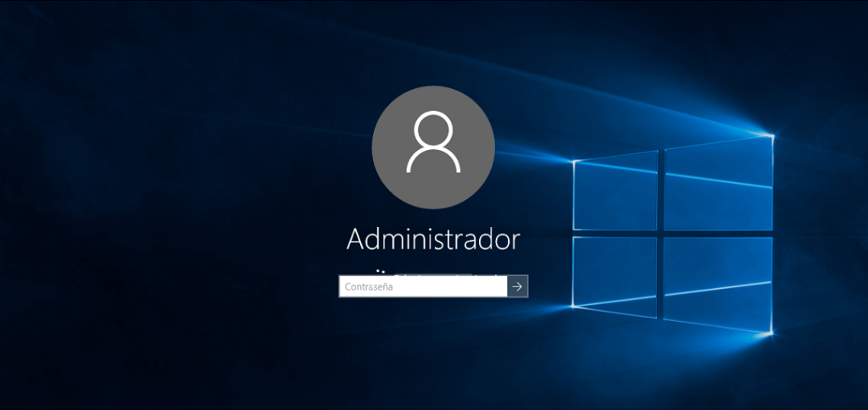Click the Contraseña password field
The height and width of the screenshot is (410, 868).
tap(423, 286)
